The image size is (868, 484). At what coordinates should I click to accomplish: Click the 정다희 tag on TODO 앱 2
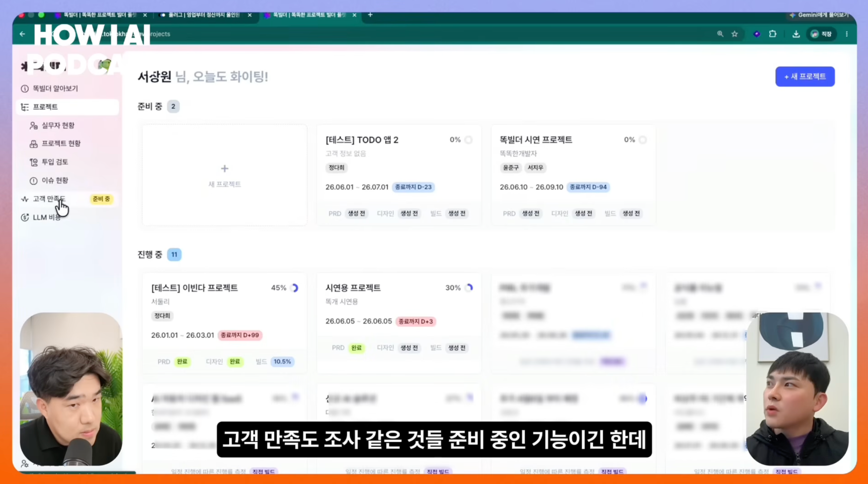point(336,168)
